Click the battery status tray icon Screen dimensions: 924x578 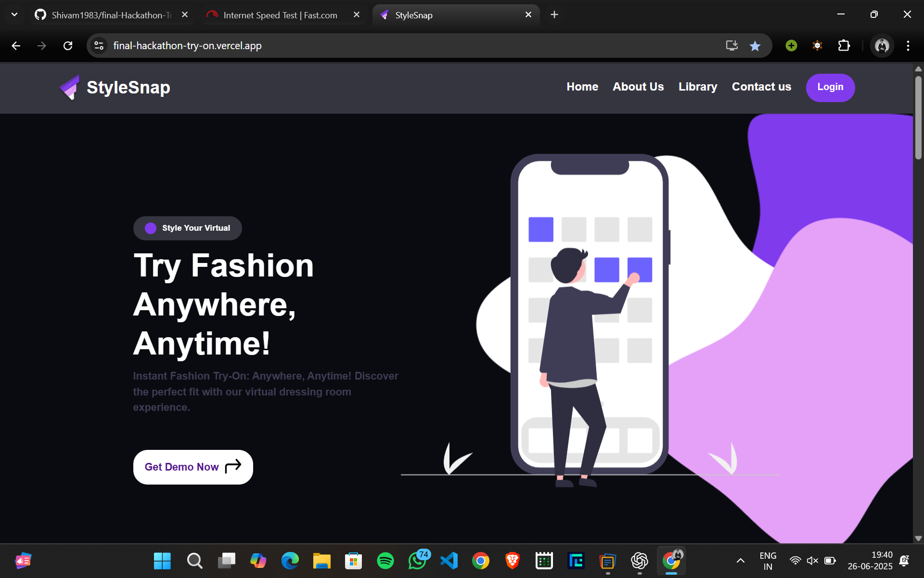(830, 561)
